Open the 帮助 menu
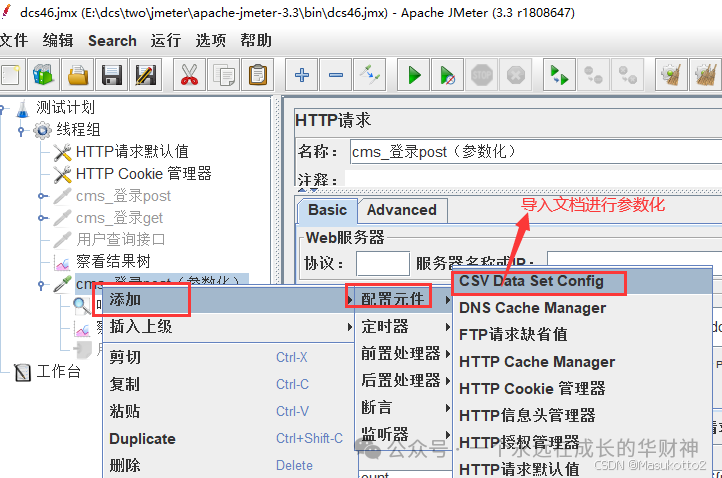This screenshot has height=478, width=722. point(256,41)
